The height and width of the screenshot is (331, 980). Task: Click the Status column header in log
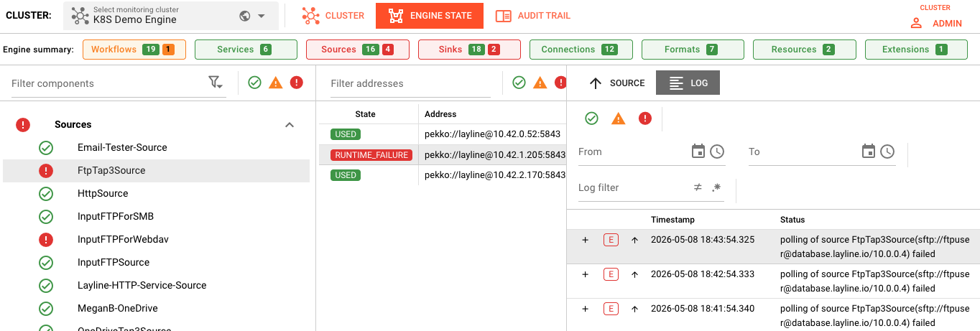pyautogui.click(x=792, y=220)
